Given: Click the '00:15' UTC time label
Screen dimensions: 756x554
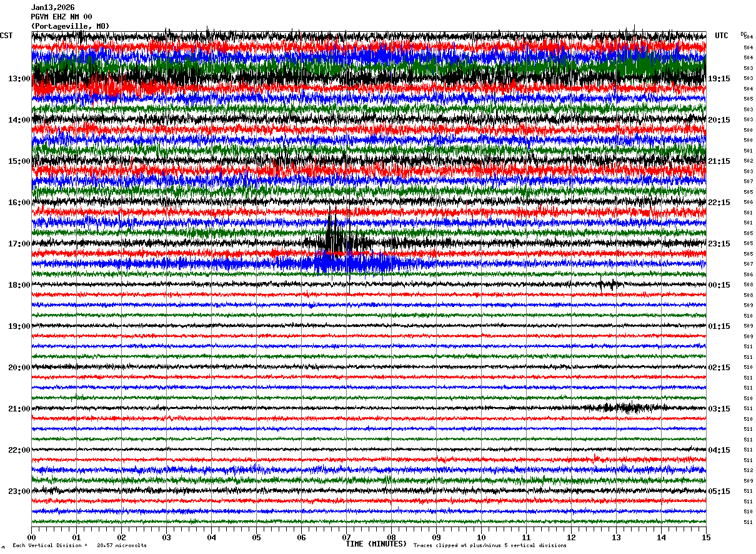Looking at the screenshot, I should pyautogui.click(x=719, y=285).
